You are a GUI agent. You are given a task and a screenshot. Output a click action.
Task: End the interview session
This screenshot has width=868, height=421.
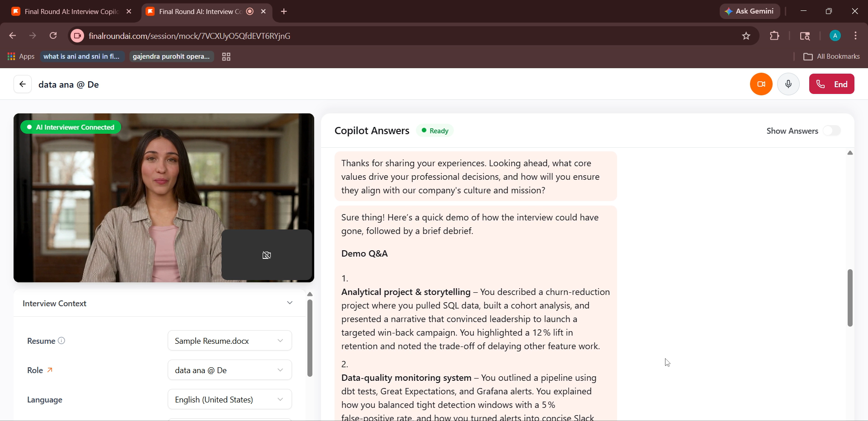click(x=832, y=84)
